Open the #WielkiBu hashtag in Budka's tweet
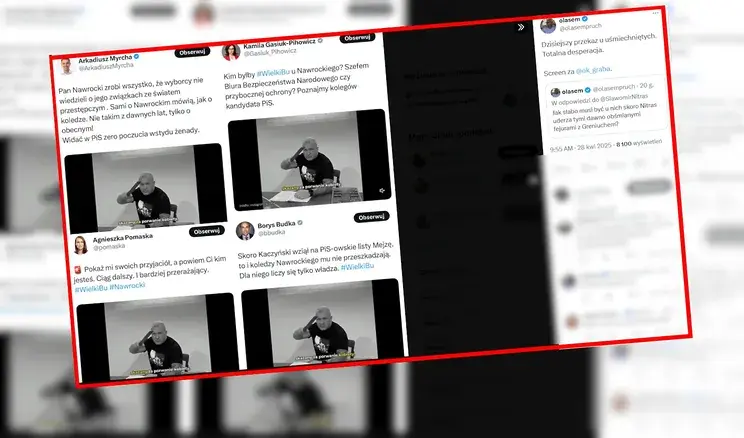 pyautogui.click(x=357, y=267)
